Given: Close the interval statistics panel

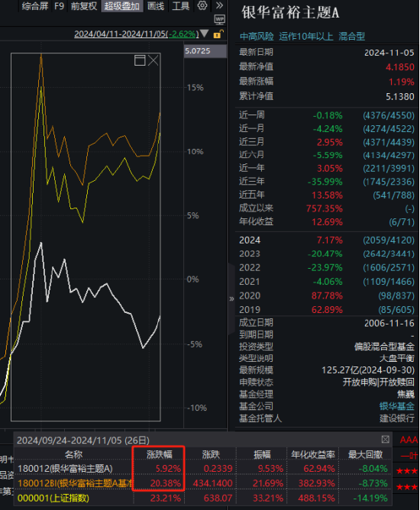Looking at the screenshot, I should (385, 440).
